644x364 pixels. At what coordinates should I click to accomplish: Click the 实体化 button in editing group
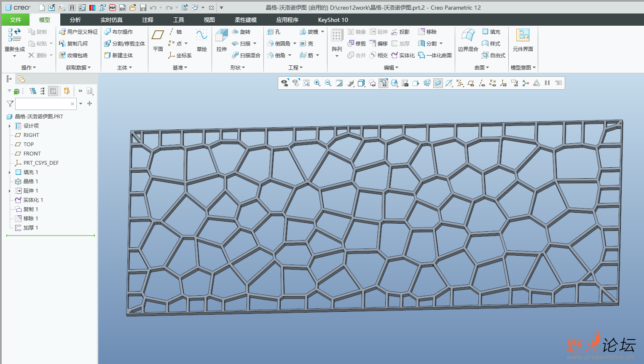[403, 55]
